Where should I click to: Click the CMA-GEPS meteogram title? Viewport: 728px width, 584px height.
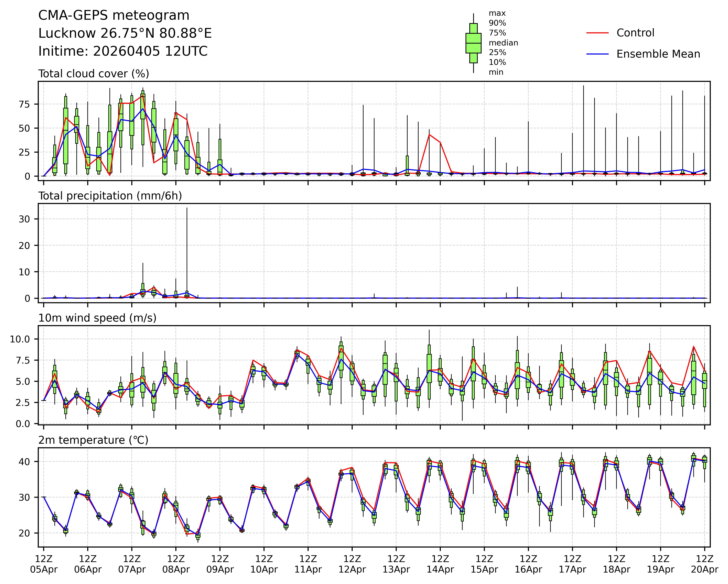(x=114, y=16)
